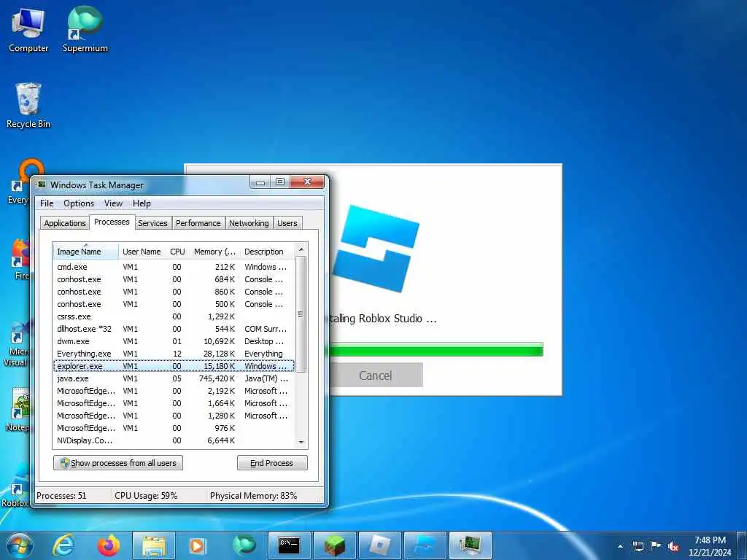The width and height of the screenshot is (747, 560).
Task: Select conhost.exe row with 500 K
Action: click(x=174, y=304)
